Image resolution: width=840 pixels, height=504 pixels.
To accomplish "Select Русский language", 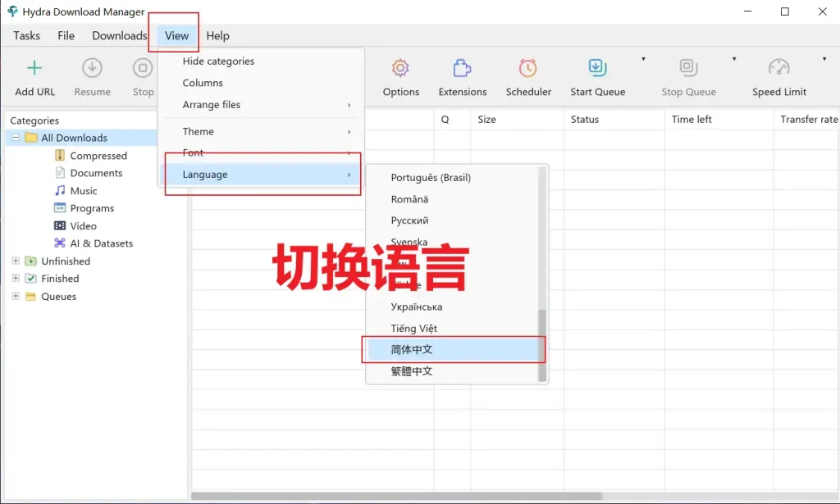I will (453, 220).
